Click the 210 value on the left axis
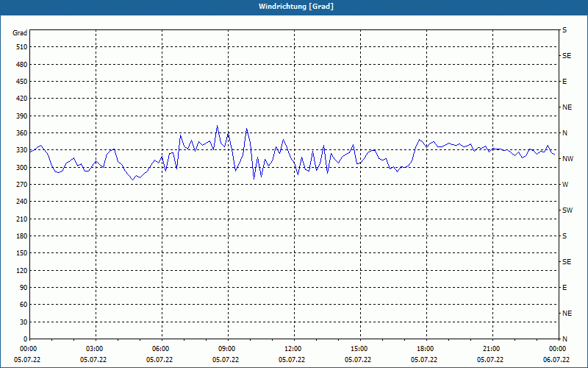The width and height of the screenshot is (588, 368). 22,219
